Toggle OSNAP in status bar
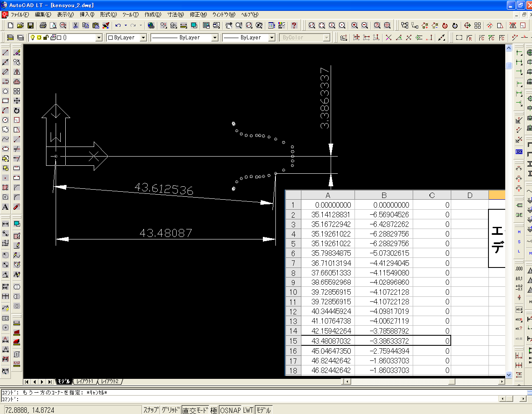The image size is (532, 414). click(x=231, y=410)
